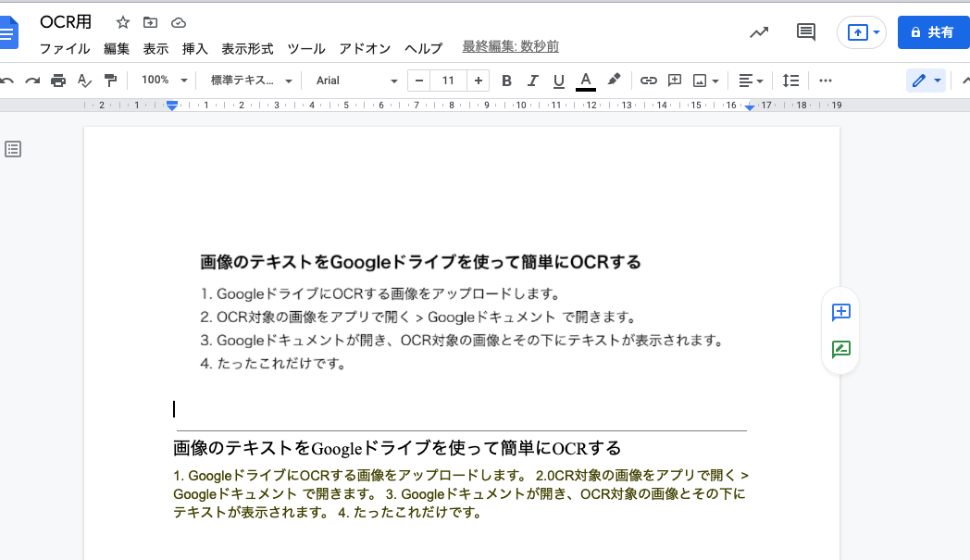
Task: Increase font size with plus
Action: pyautogui.click(x=478, y=81)
